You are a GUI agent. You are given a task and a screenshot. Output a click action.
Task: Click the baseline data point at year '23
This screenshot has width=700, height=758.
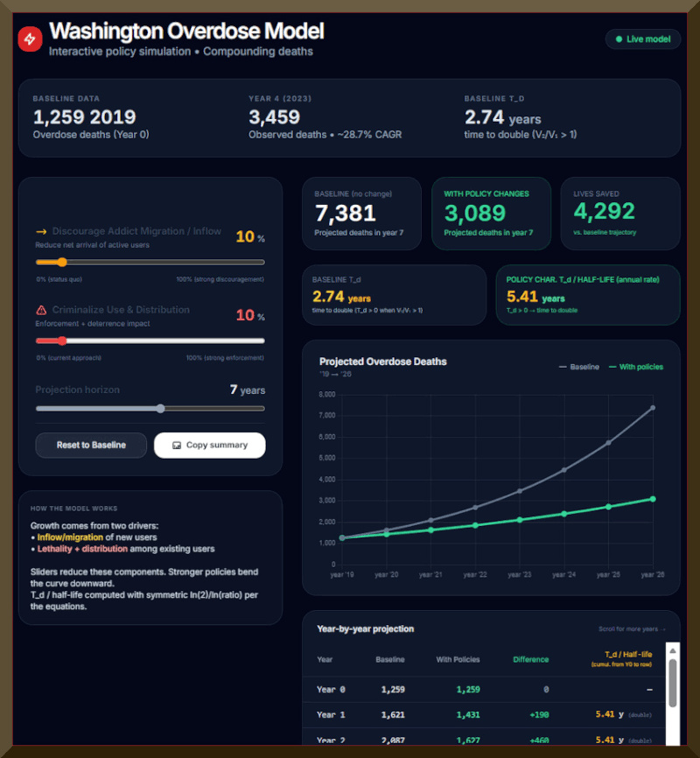point(520,491)
